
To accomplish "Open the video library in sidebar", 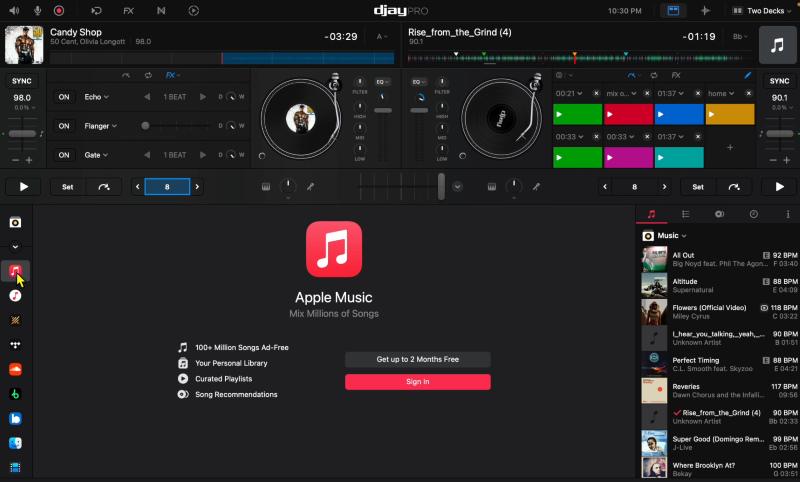I will [15, 467].
